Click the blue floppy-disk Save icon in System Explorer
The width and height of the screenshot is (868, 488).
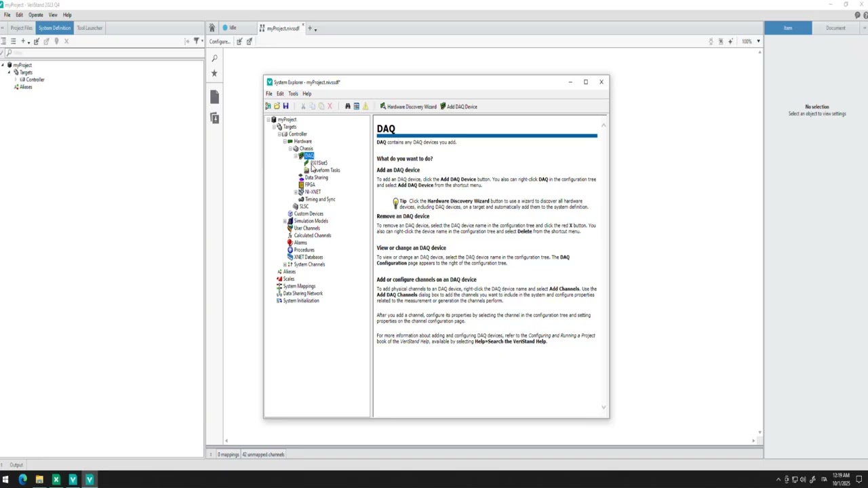click(285, 106)
